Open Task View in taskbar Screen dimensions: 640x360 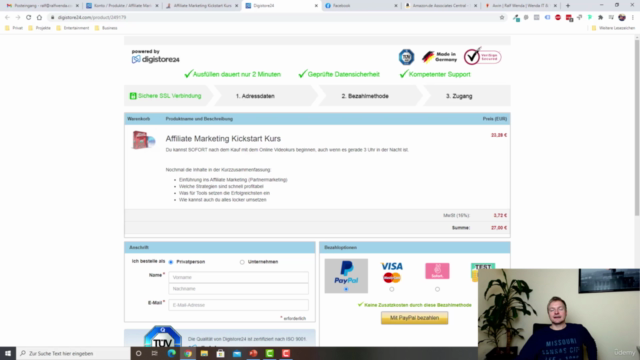coord(155,353)
